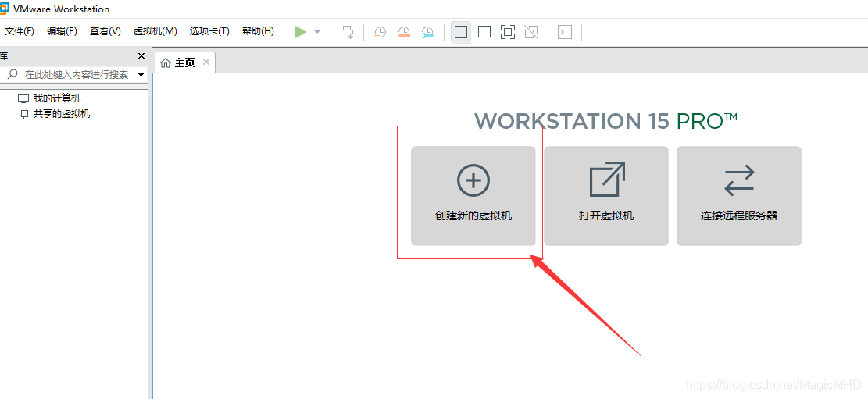Open the console view terminal icon

[x=565, y=32]
